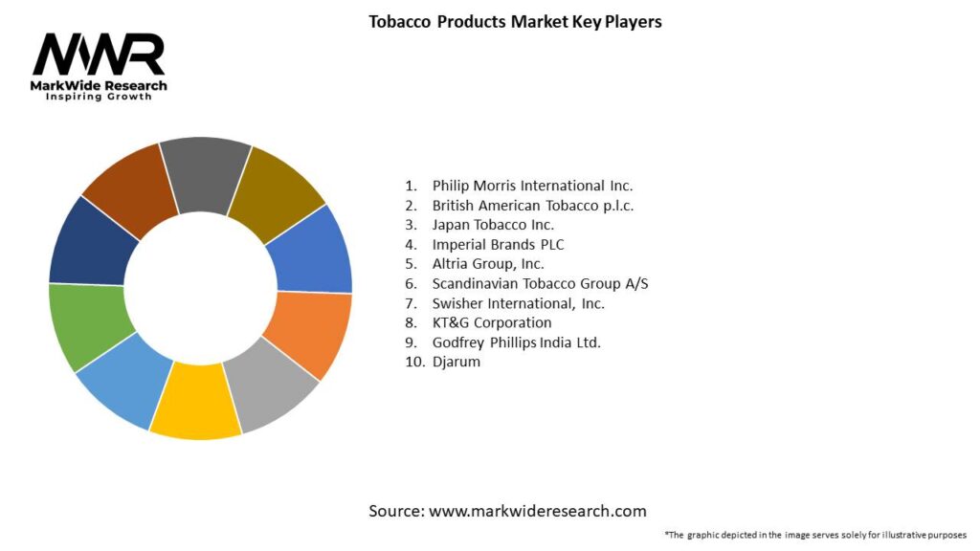Viewport: 980px width, 551px height.
Task: Select 'Imperial Brands PLC' entry
Action: coord(498,244)
